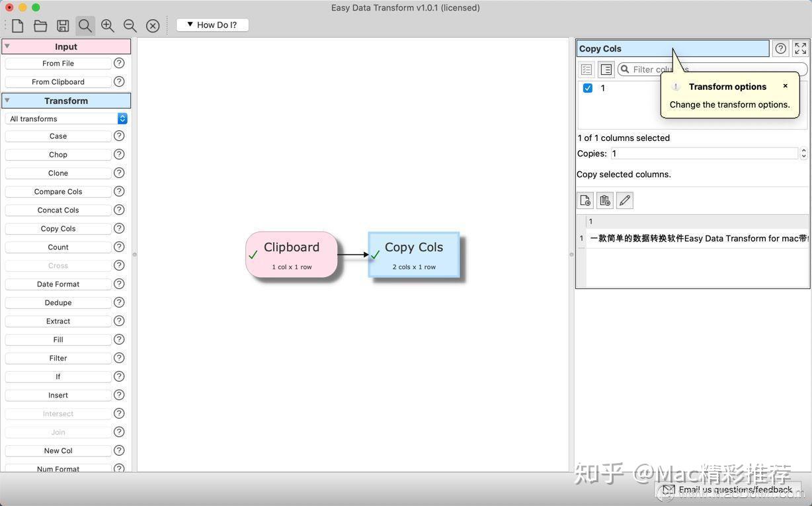812x506 pixels.
Task: Click column header 1 in data table
Action: tap(698, 222)
